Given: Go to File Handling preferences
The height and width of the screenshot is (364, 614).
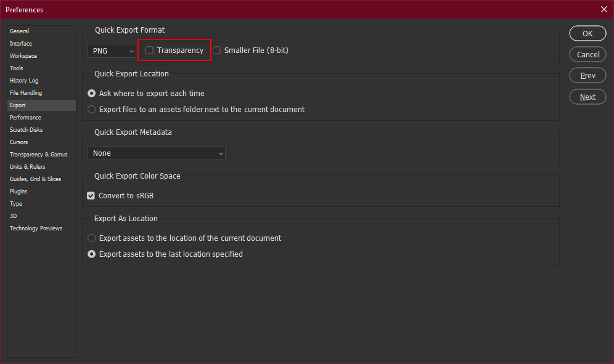Looking at the screenshot, I should tap(41, 93).
